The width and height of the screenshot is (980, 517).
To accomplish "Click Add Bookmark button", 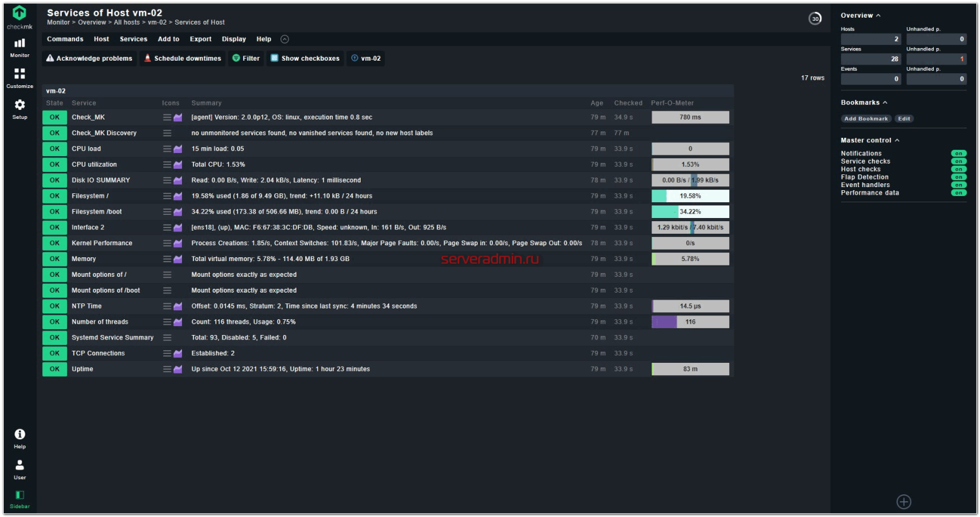I will (866, 119).
